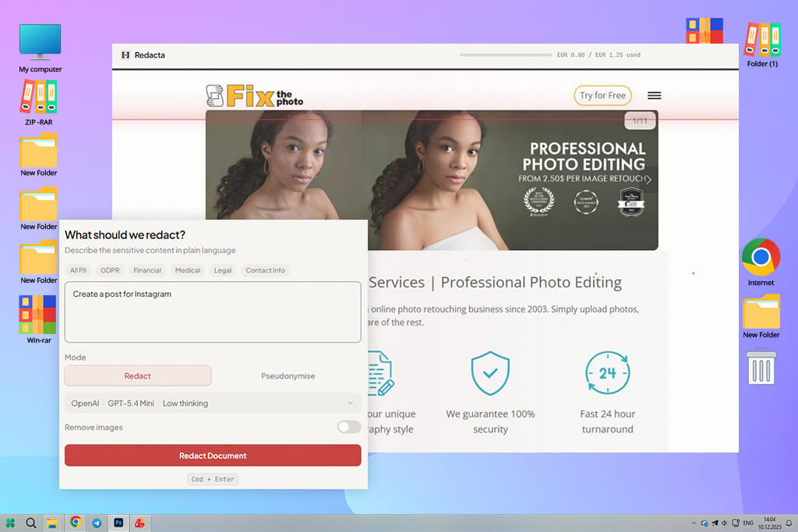Click the Redacta logo in the title bar
This screenshot has height=532, width=798.
click(x=125, y=55)
